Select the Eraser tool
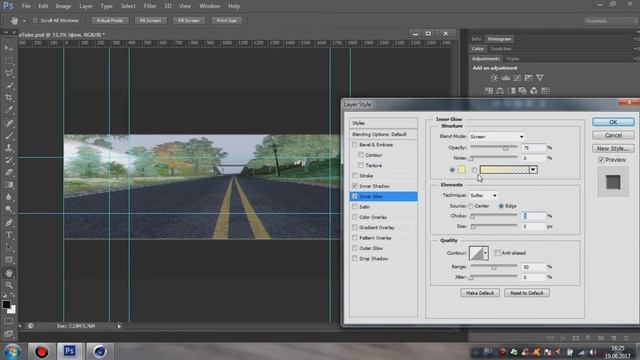Viewport: 640px width, 360px height. pos(9,172)
